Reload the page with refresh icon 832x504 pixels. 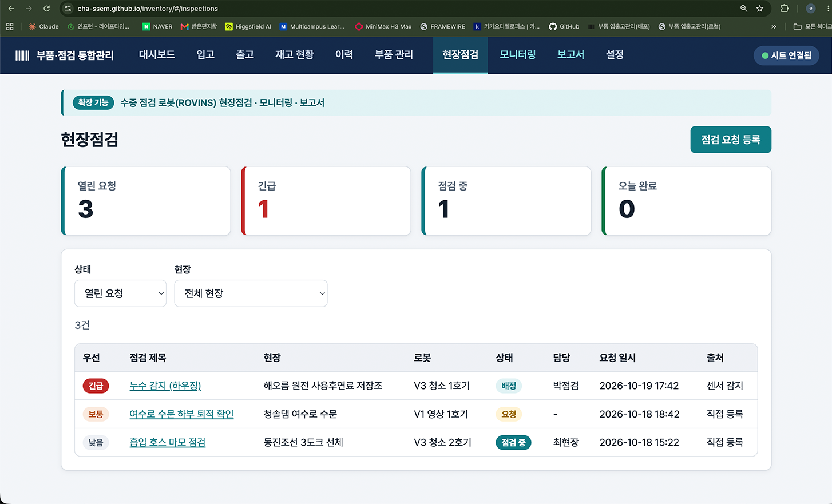click(47, 9)
